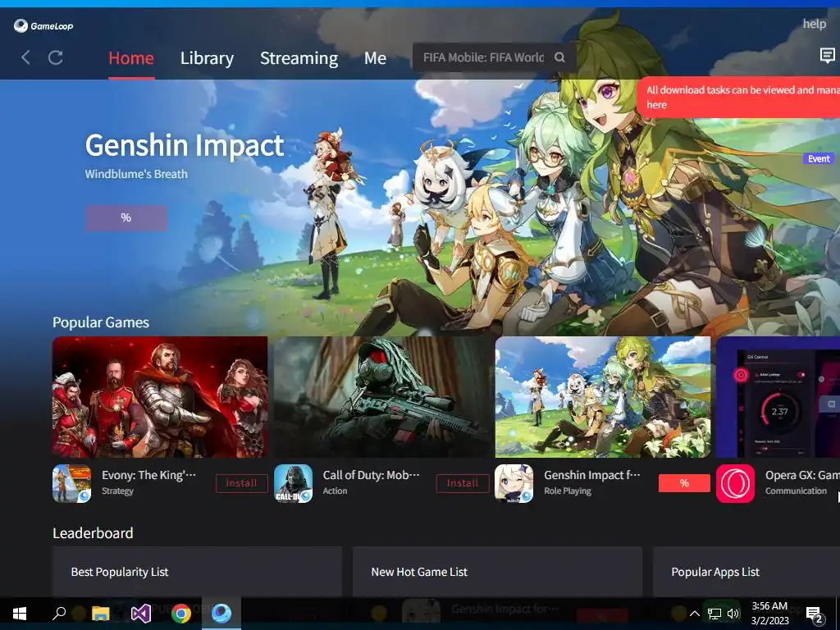Open the Windows Start menu
Screen dimensions: 840x630
coord(20,613)
